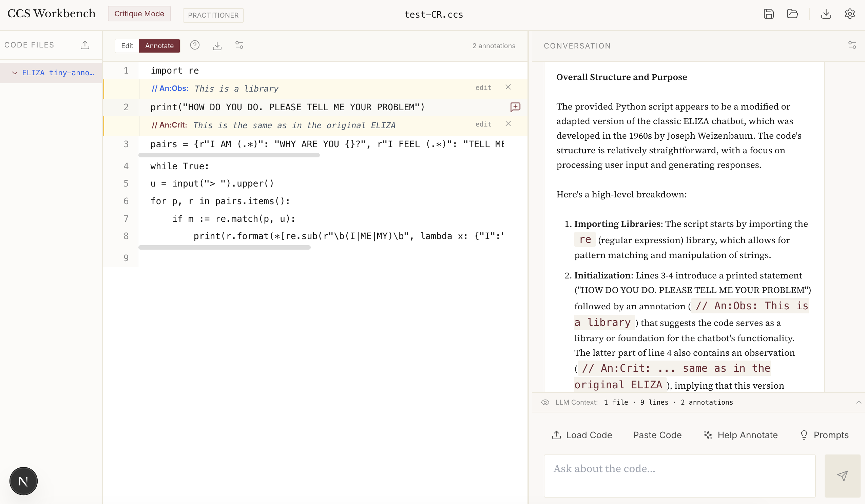865x504 pixels.
Task: Download annotations from editor toolbar
Action: [217, 45]
